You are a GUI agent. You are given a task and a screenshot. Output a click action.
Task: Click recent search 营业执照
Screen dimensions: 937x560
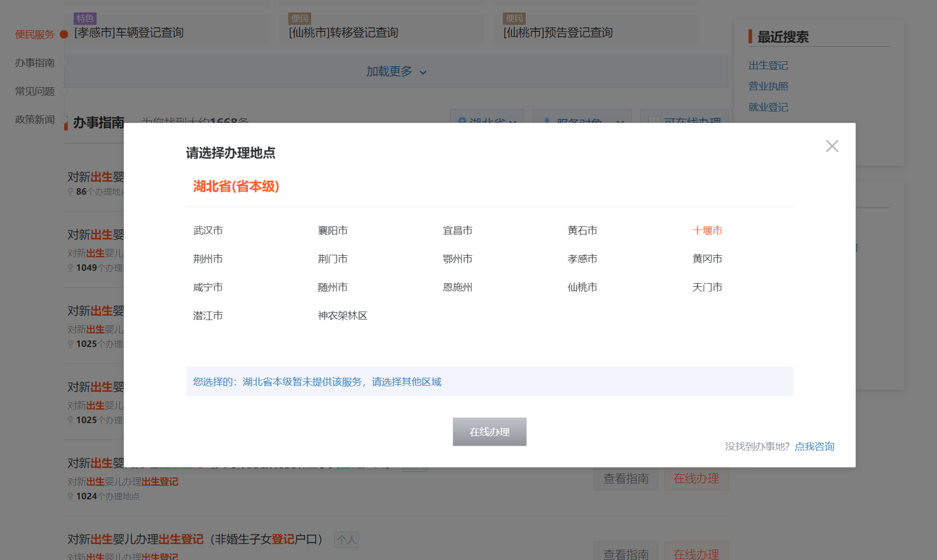(x=768, y=86)
